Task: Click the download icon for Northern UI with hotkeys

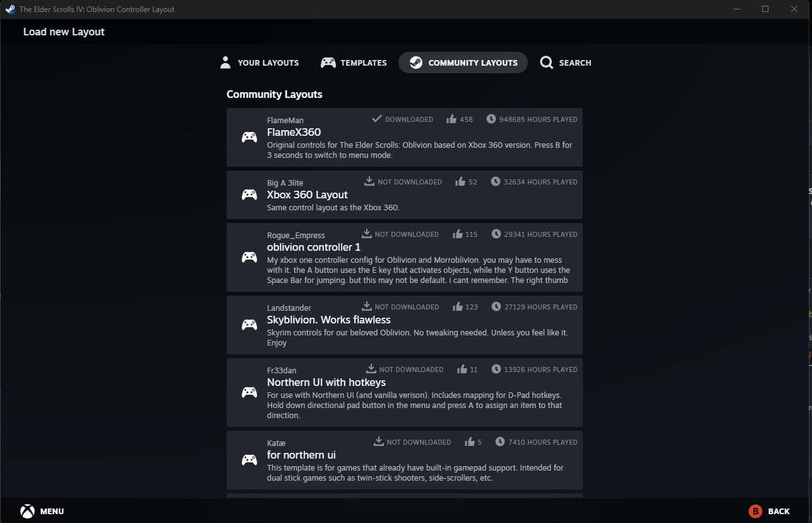Action: click(x=371, y=369)
